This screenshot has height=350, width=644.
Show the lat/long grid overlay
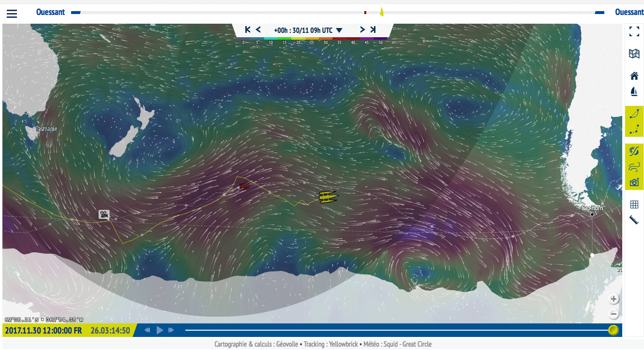point(634,204)
